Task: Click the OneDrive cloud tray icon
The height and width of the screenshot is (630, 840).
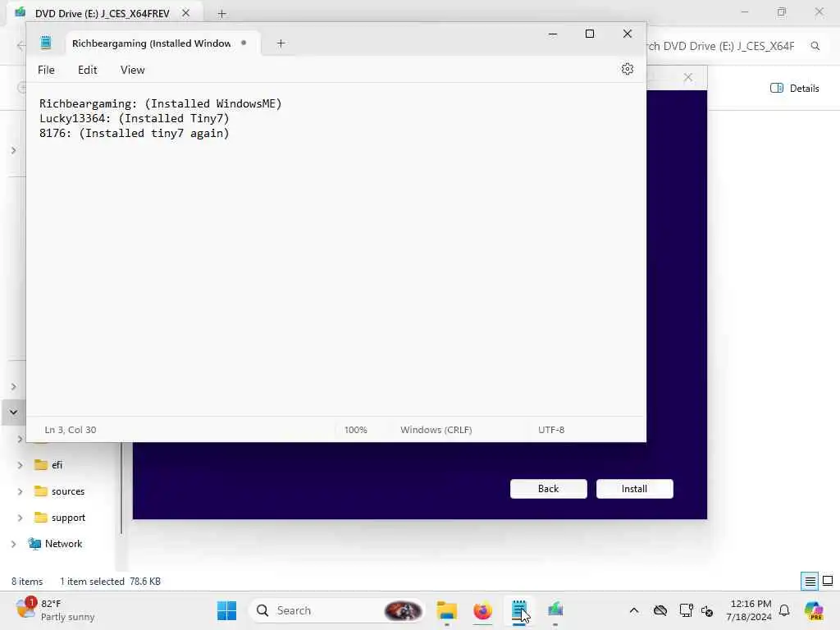Action: click(x=660, y=610)
